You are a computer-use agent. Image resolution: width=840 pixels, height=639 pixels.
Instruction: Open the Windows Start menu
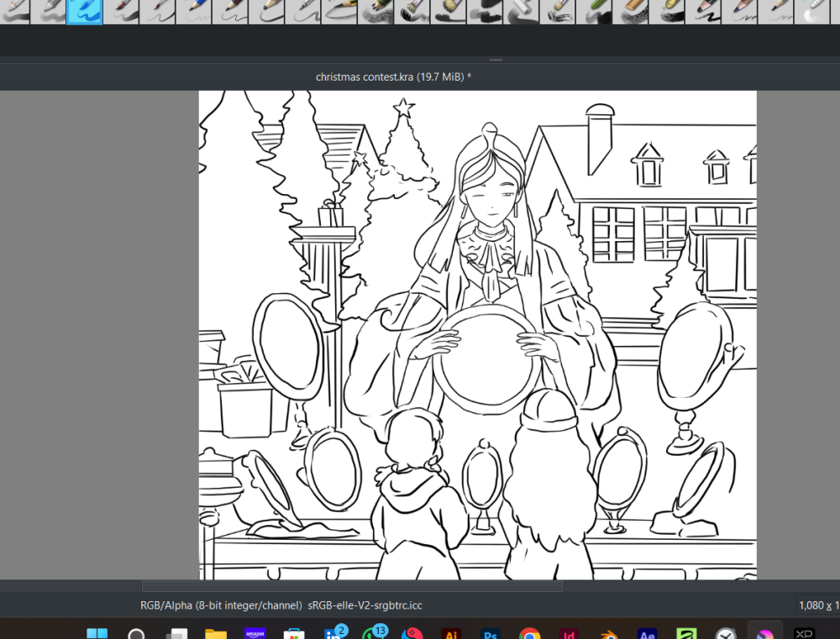(x=97, y=635)
